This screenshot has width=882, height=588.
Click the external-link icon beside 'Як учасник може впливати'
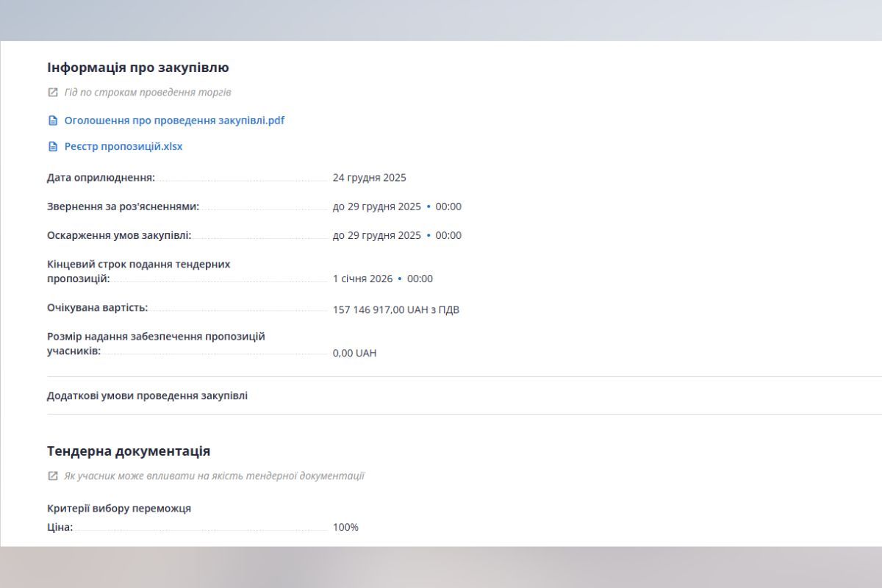pos(52,476)
